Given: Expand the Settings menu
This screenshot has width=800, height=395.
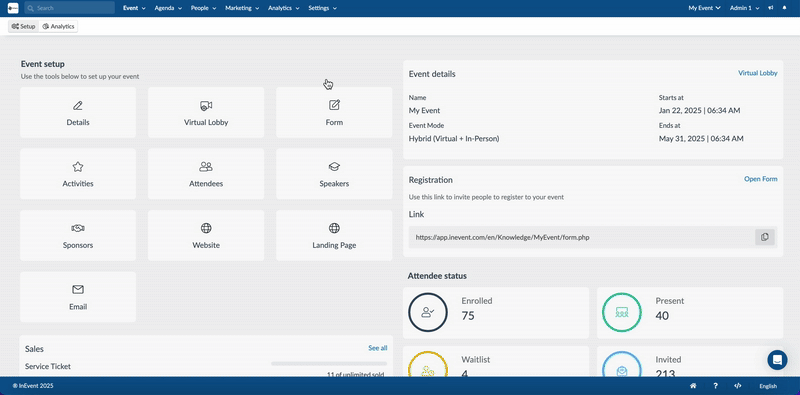Looking at the screenshot, I should [322, 8].
